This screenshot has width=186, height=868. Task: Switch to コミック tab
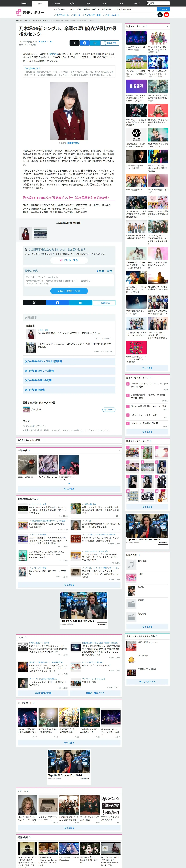pyautogui.click(x=56, y=3)
